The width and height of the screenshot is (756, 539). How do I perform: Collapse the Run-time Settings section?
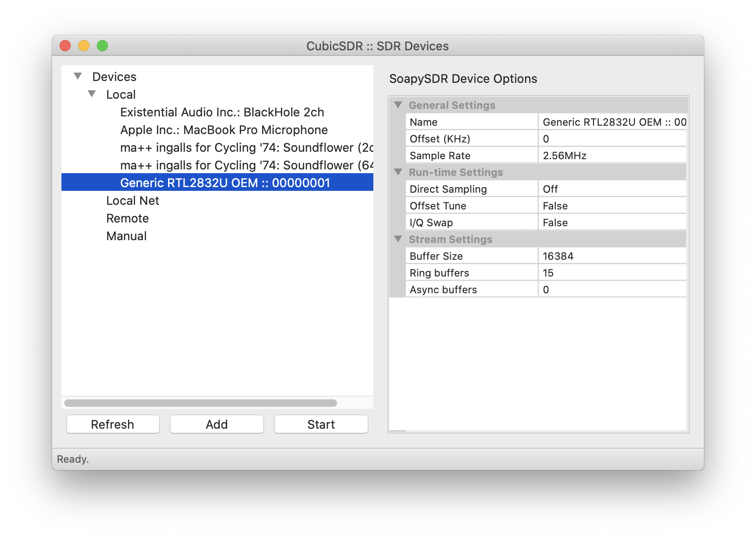(398, 172)
